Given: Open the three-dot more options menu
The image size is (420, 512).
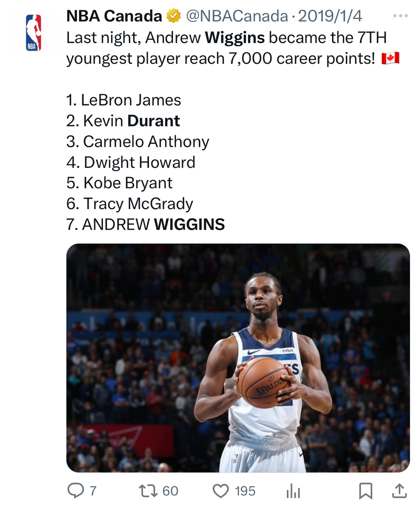Looking at the screenshot, I should 400,16.
